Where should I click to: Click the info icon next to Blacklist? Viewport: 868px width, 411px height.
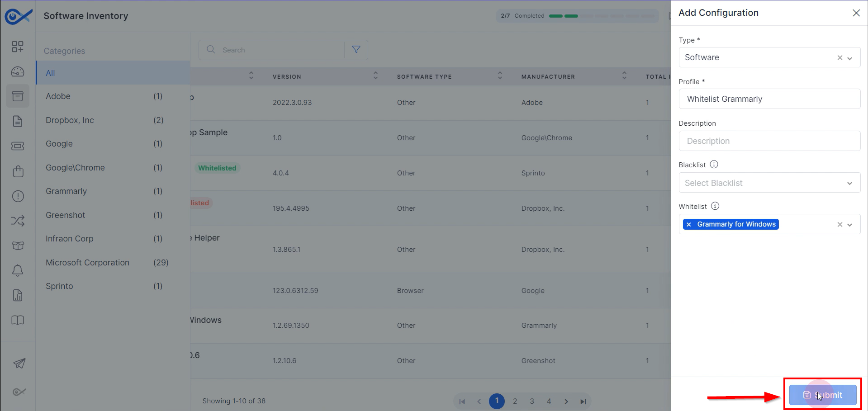[714, 165]
